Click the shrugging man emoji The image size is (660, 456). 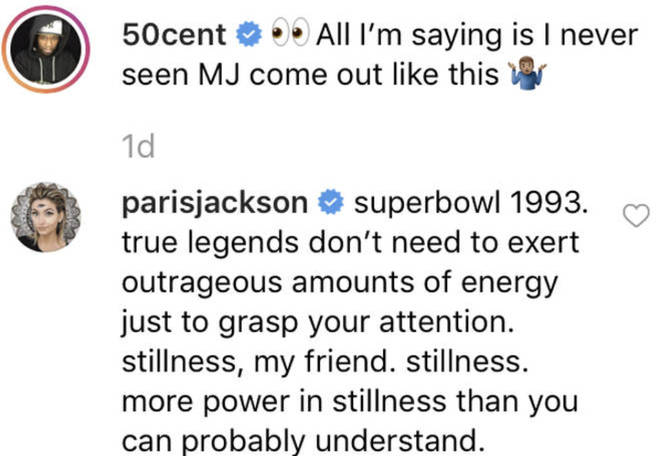point(527,75)
